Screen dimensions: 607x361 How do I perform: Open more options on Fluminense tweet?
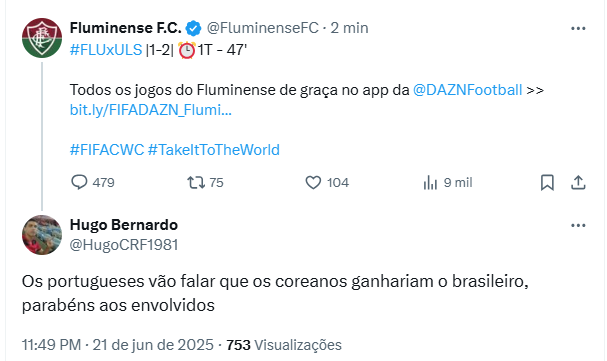(x=578, y=28)
